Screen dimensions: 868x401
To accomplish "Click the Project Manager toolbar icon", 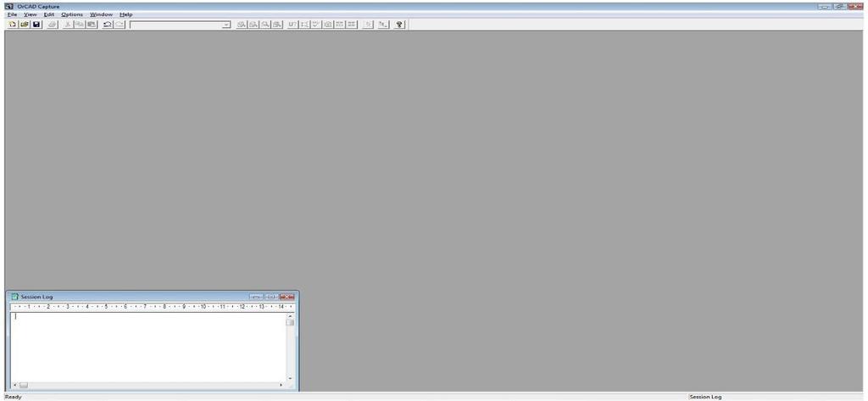I will 384,25.
